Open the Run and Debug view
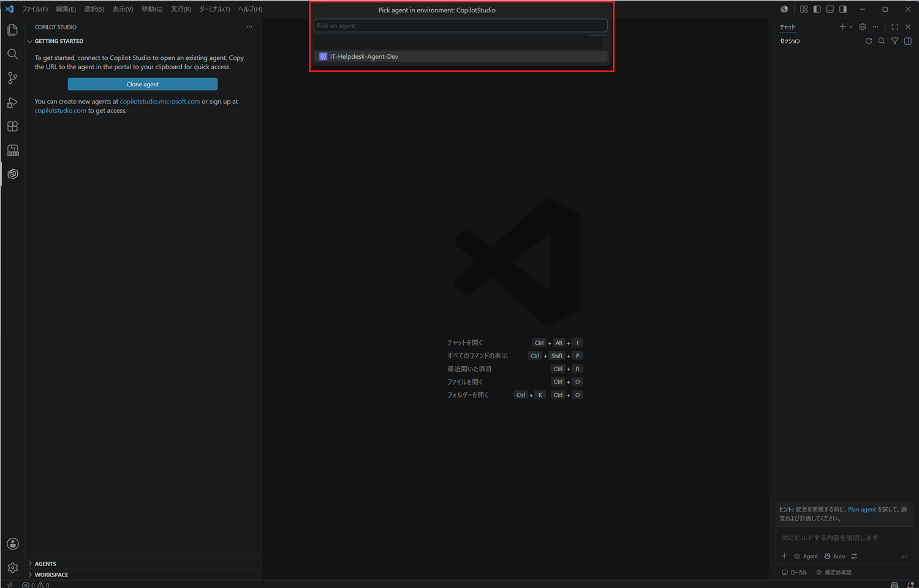Screen dimensions: 919x588 [x=12, y=102]
